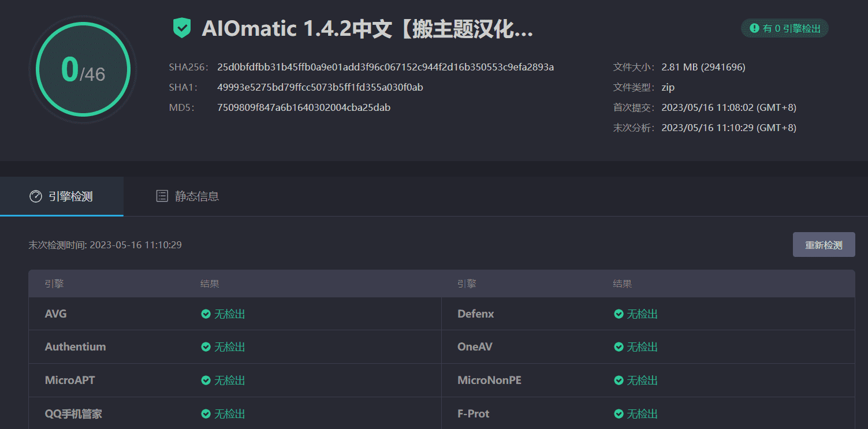Click 无检出 result text for OneAV
Image resolution: width=868 pixels, height=429 pixels.
point(643,347)
